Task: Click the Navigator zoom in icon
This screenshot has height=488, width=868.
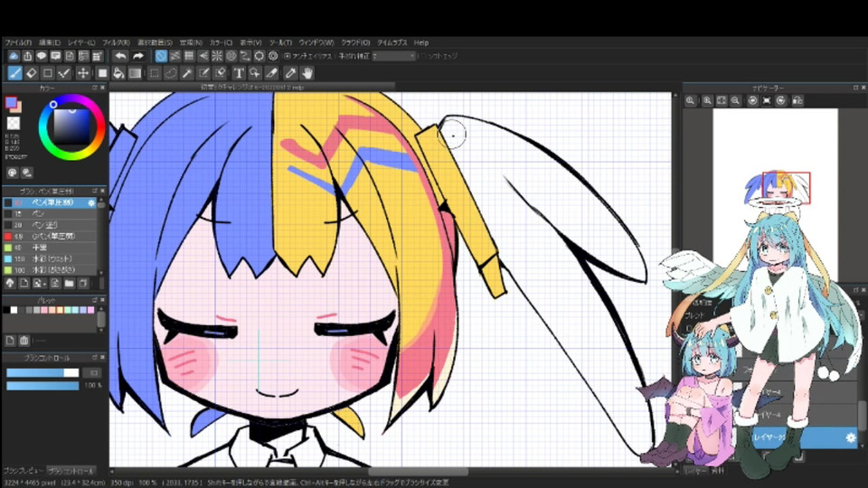Action: click(x=707, y=100)
